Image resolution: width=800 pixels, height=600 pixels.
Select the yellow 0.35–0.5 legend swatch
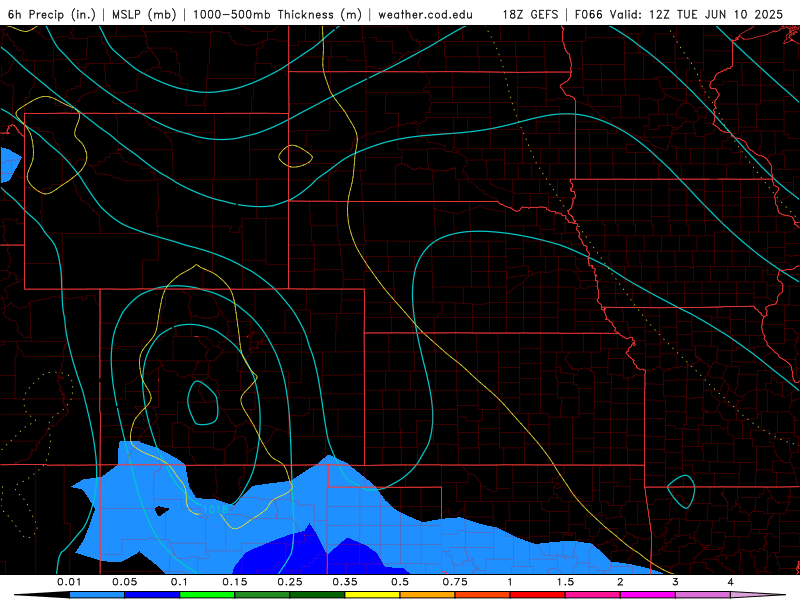click(x=372, y=595)
